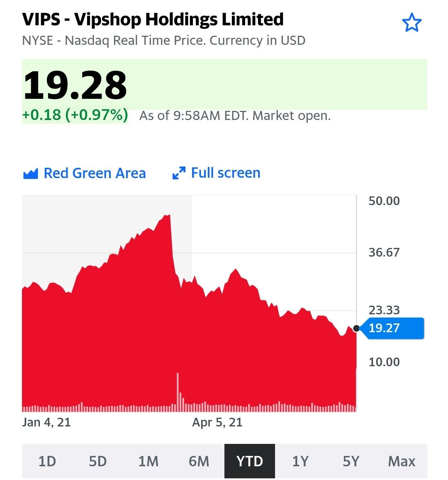
Task: Switch chart to 1Y range
Action: tap(300, 461)
